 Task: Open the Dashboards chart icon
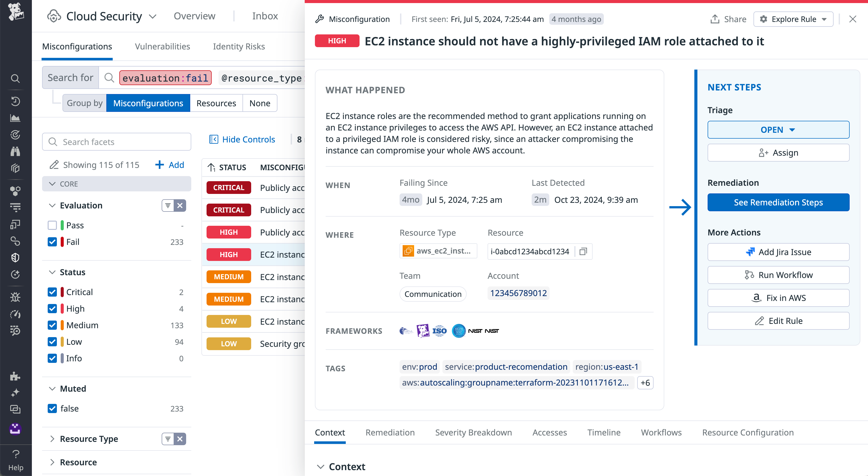[16, 118]
